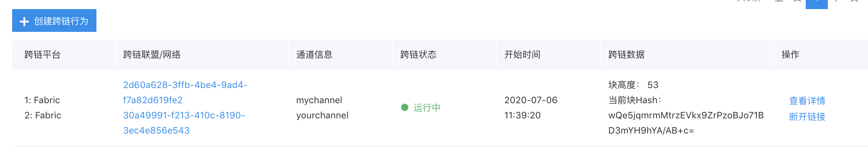Select the 开始时间 column header
This screenshot has height=151, width=868.
point(522,55)
